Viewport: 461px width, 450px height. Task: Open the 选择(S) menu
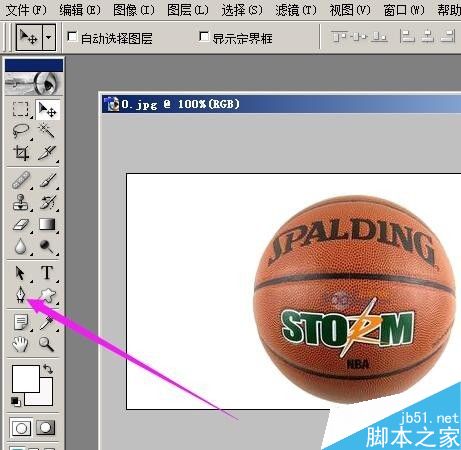coord(242,10)
